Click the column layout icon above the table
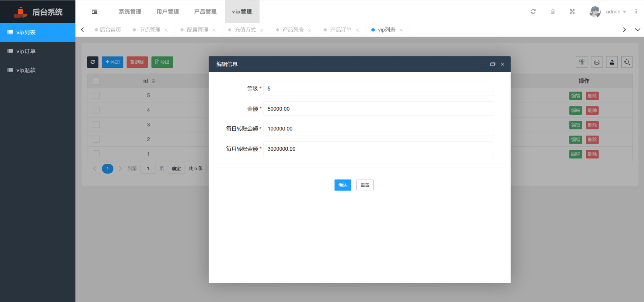The width and height of the screenshot is (644, 302). (x=582, y=62)
